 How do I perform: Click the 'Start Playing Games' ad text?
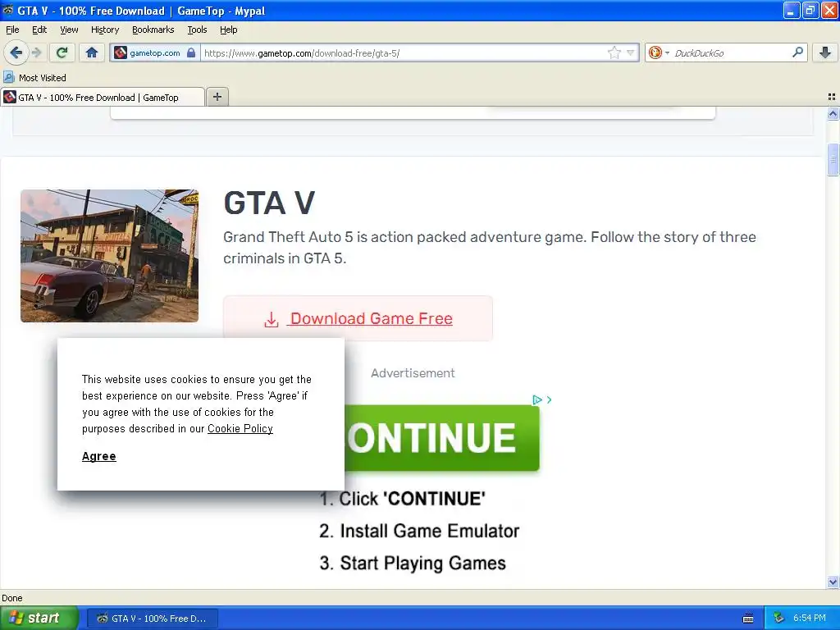click(422, 563)
